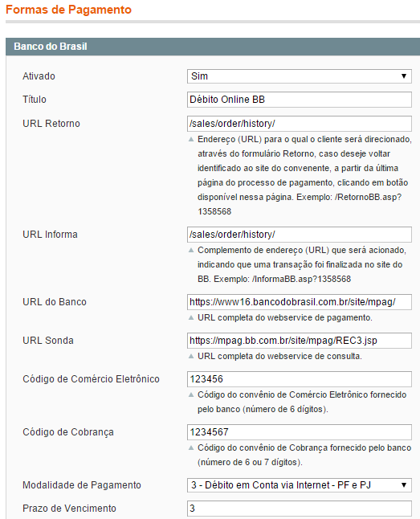Image resolution: width=420 pixels, height=519 pixels.
Task: Collapse the Banco do Brasil section header
Action: coord(213,47)
